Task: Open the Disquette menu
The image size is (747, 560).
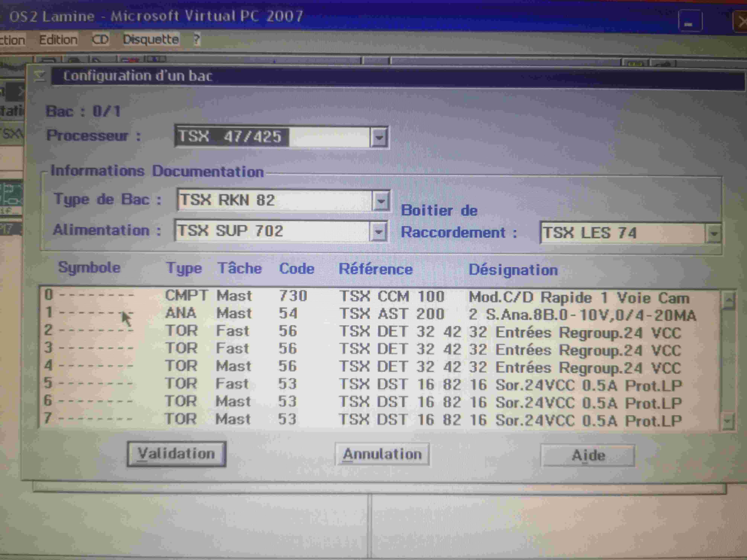Action: pyautogui.click(x=151, y=40)
